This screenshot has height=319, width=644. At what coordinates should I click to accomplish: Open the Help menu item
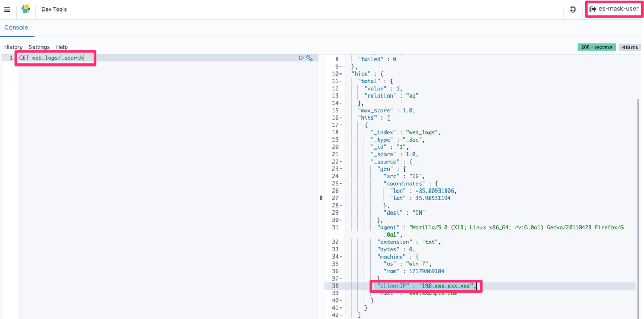(x=62, y=47)
